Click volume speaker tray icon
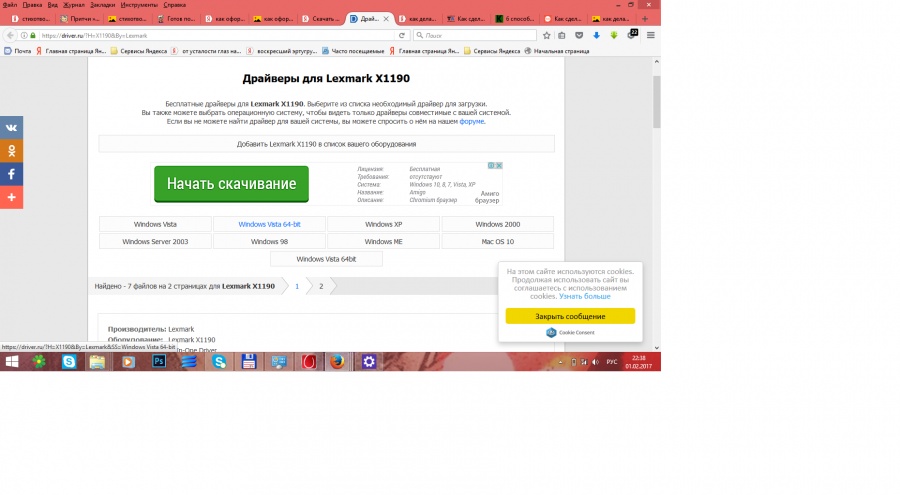This screenshot has height=495, width=900. coord(595,362)
